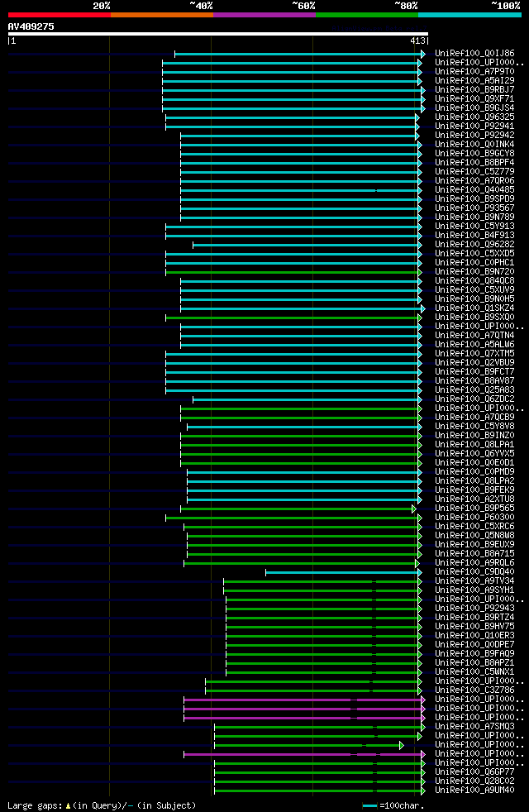Select the AV409275 query label

(x=31, y=26)
